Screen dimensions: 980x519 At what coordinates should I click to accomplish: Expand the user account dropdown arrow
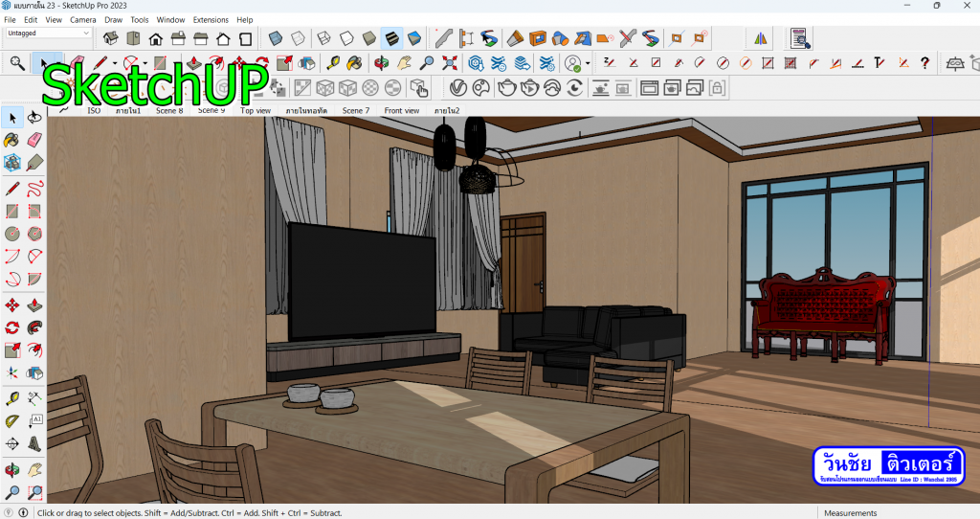pos(588,64)
